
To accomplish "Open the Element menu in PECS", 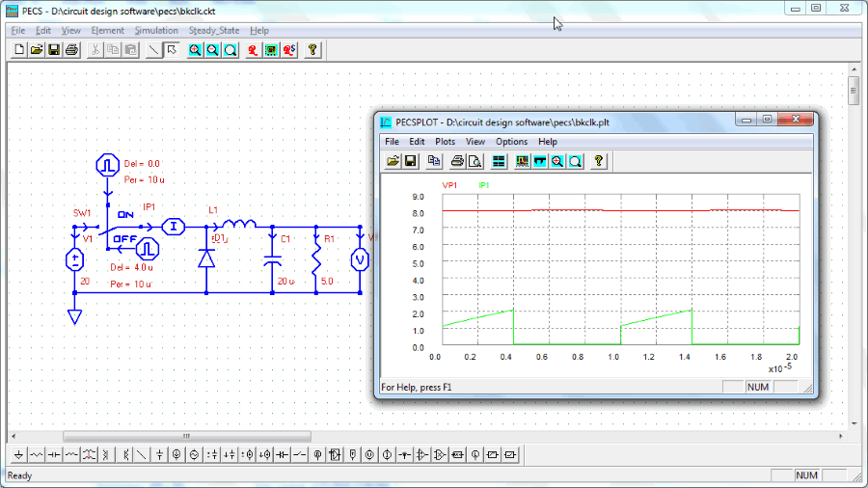I will [107, 31].
